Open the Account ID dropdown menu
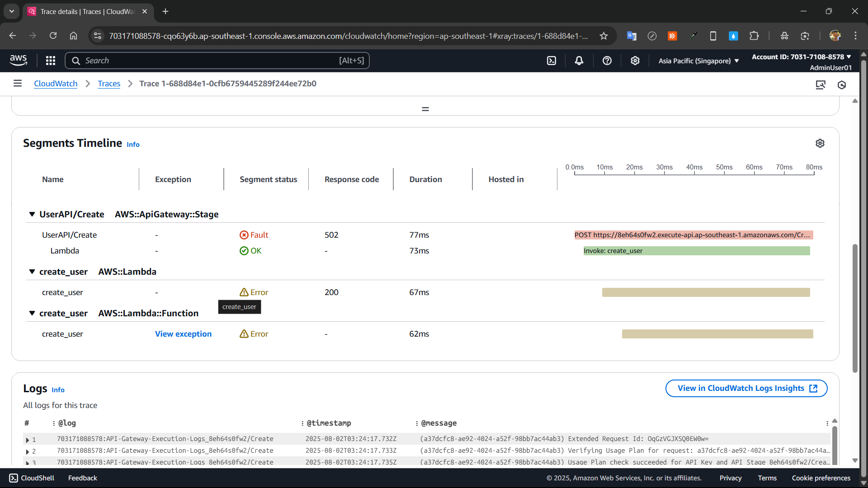 click(x=802, y=57)
